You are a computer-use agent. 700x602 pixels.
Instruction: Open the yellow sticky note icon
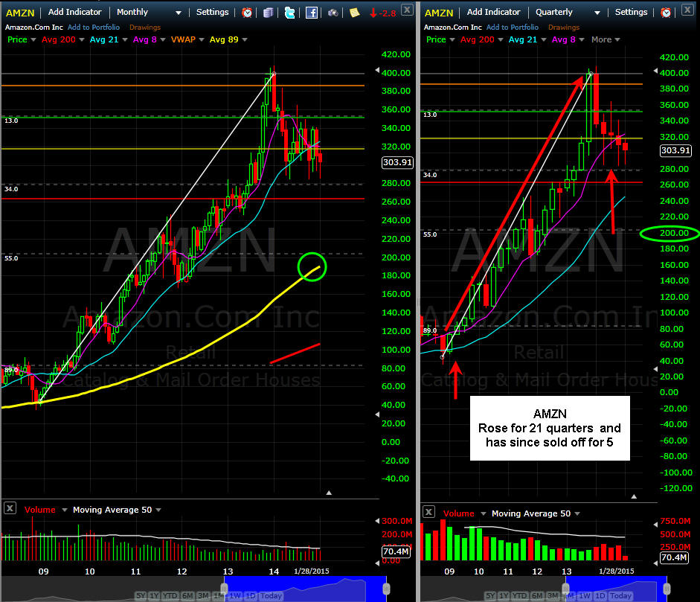point(355,13)
